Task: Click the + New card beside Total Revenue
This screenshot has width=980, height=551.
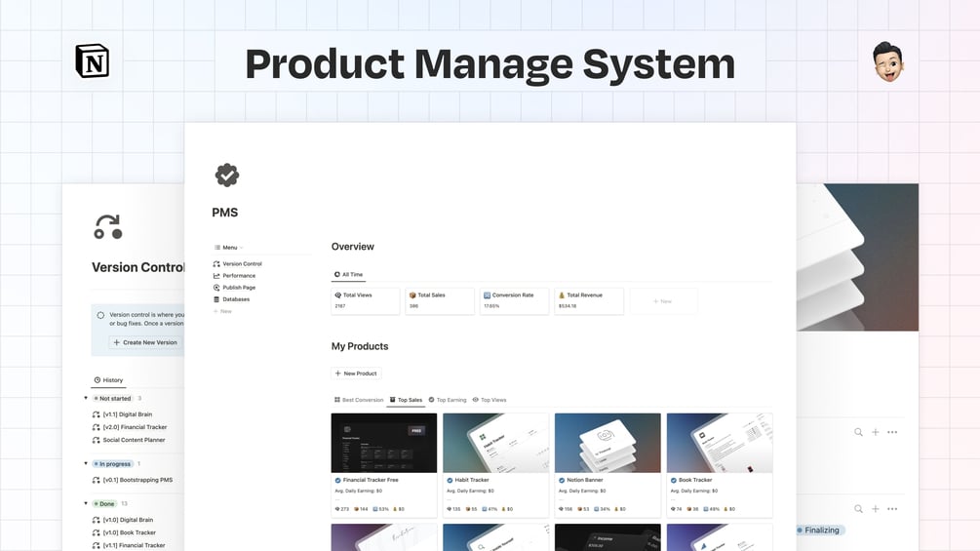Action: 663,301
